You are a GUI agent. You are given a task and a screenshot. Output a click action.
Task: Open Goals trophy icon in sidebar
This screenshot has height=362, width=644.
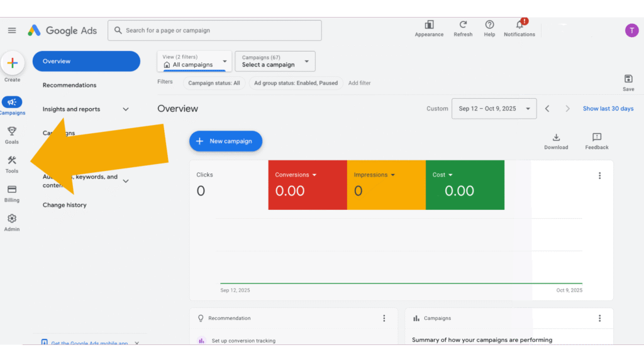pos(12,131)
